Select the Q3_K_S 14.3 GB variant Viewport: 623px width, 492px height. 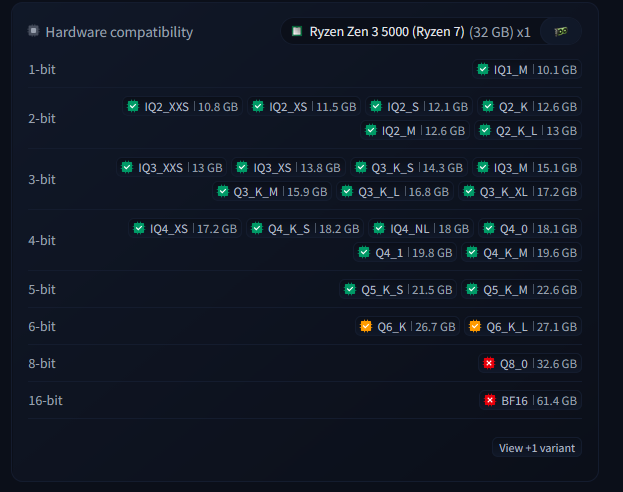click(x=408, y=167)
